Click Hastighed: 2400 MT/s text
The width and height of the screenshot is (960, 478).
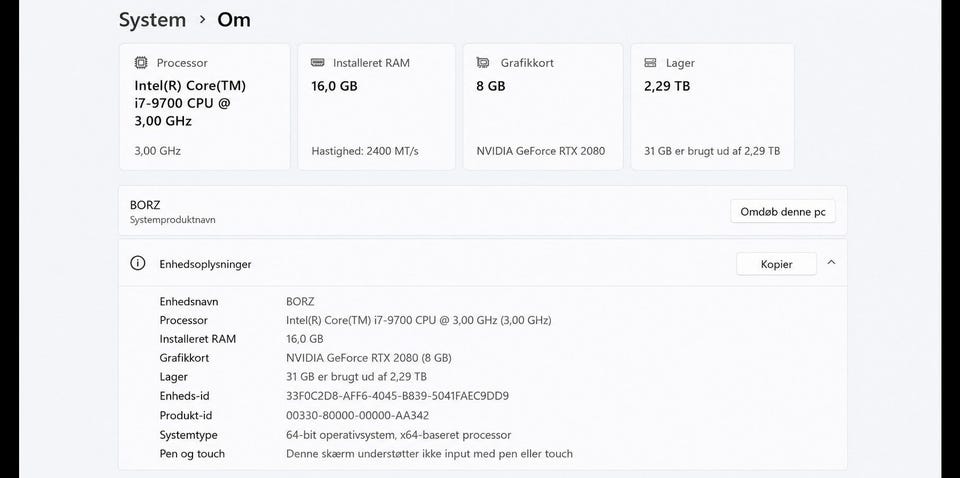click(365, 151)
